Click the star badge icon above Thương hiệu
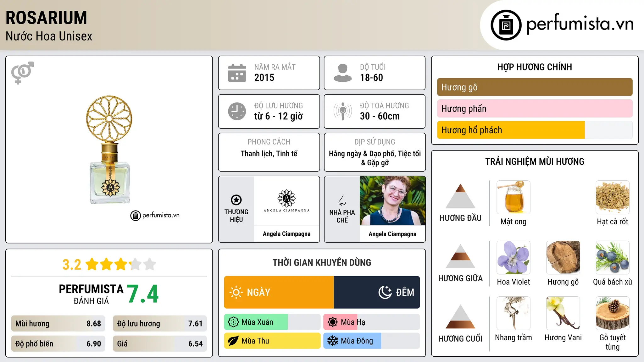644x362 pixels. coord(236,200)
